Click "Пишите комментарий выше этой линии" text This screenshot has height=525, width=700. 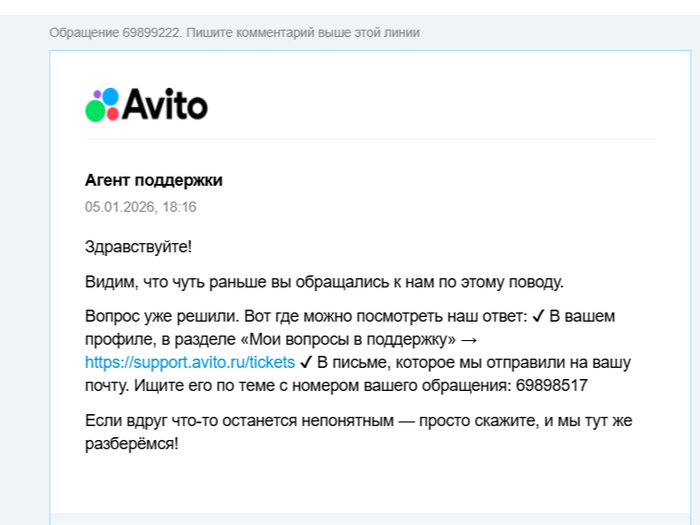[x=303, y=33]
